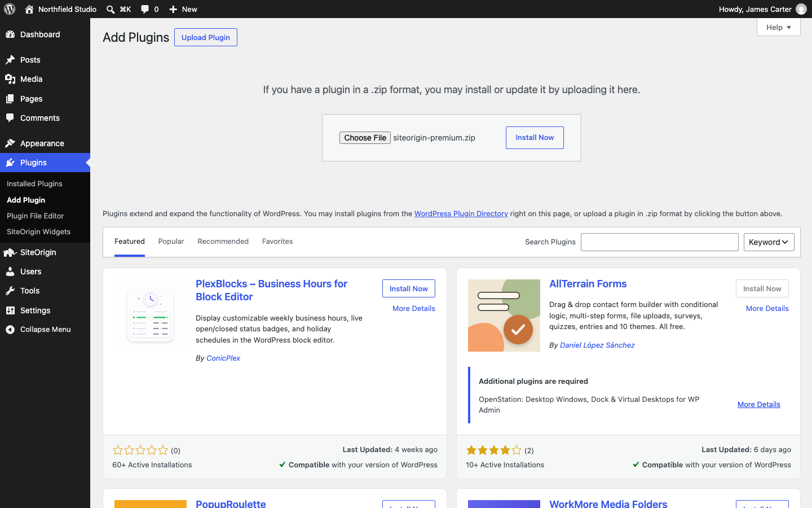View More Details for OpenStation requirement
This screenshot has width=812, height=508.
point(759,405)
